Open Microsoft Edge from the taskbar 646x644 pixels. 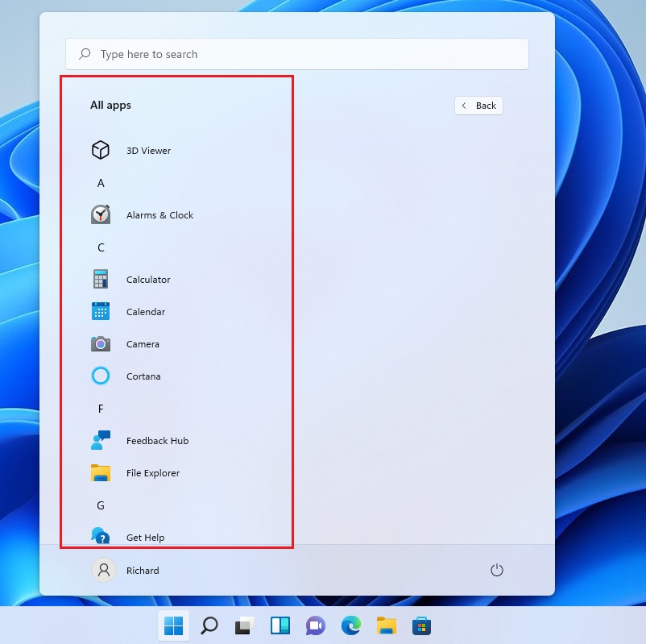pos(350,625)
